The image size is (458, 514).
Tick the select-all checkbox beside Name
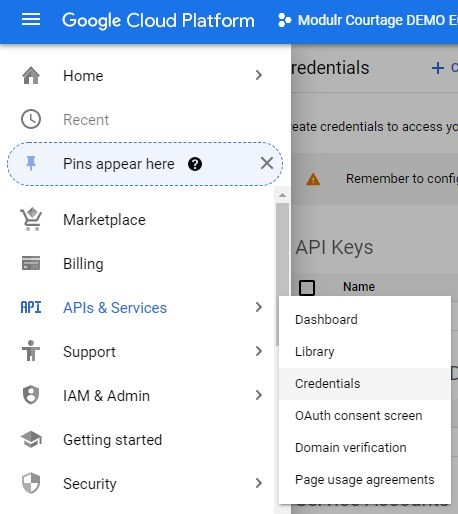coord(307,288)
